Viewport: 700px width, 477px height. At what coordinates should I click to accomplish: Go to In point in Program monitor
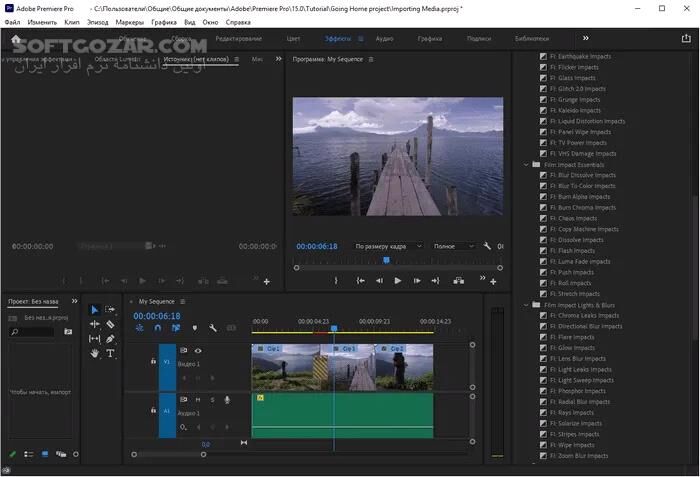[360, 280]
